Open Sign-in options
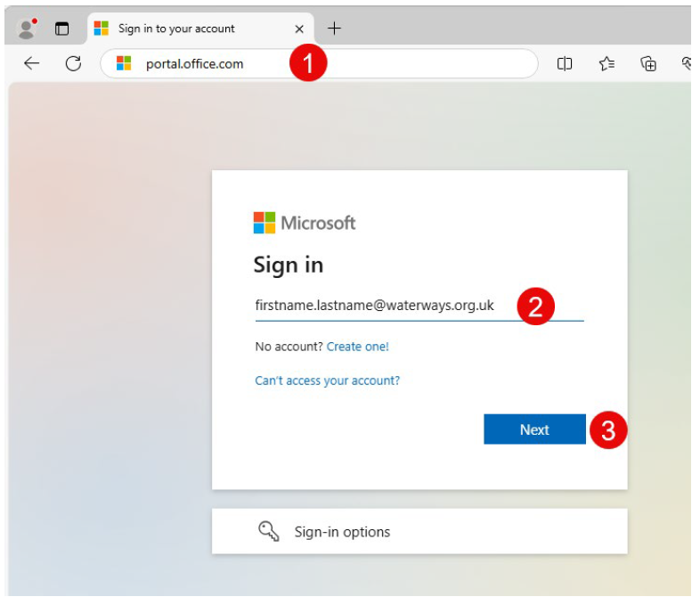Screen dimensions: 700x605 tap(419, 531)
